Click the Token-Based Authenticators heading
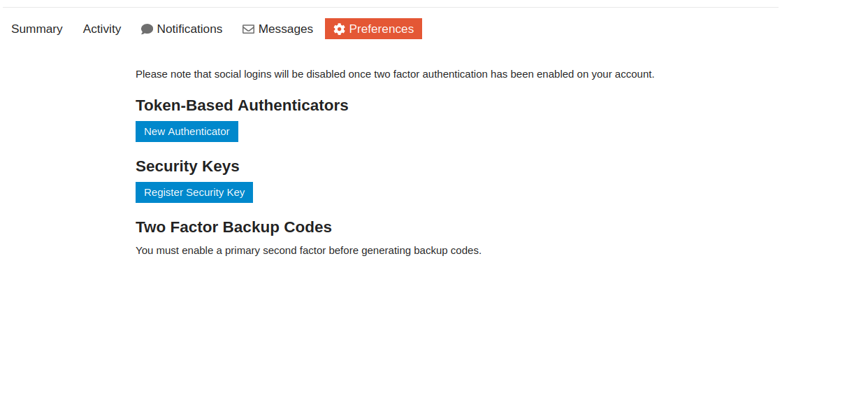Viewport: 868px width, 396px height. (x=242, y=106)
